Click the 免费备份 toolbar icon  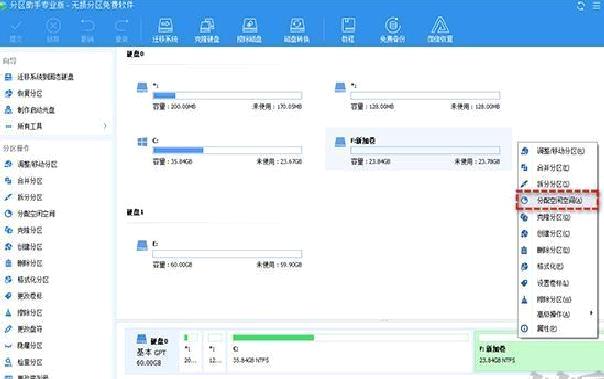coord(392,30)
